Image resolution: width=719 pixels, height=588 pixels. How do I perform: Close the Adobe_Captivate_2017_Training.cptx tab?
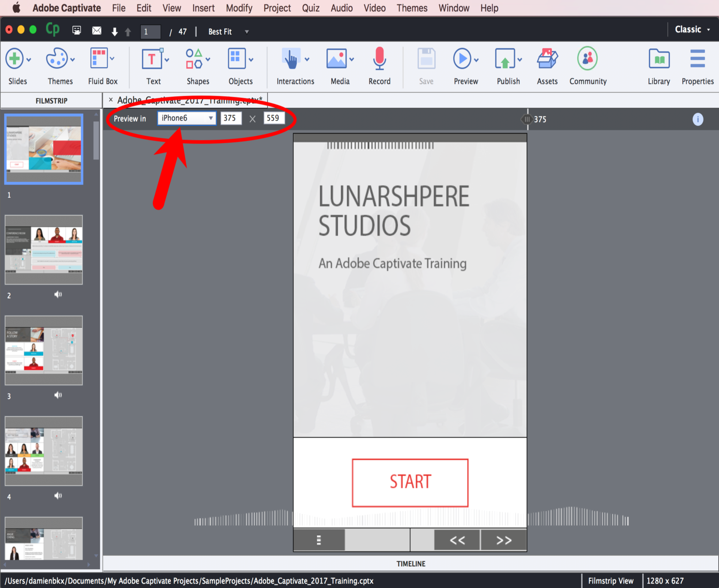coord(111,100)
